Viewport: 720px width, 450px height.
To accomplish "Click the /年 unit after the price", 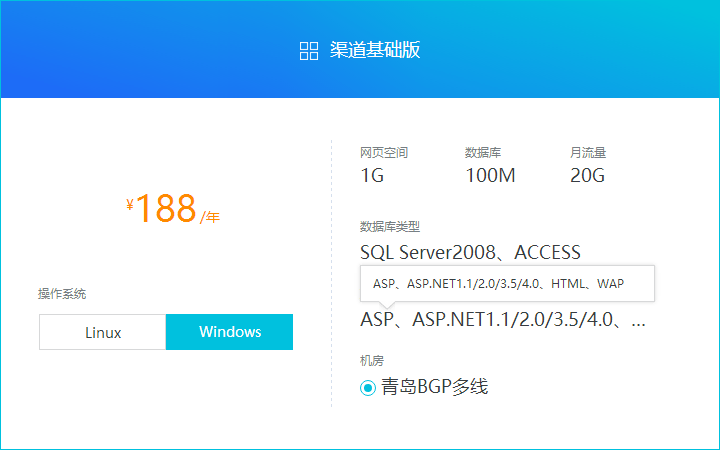I will coord(210,217).
